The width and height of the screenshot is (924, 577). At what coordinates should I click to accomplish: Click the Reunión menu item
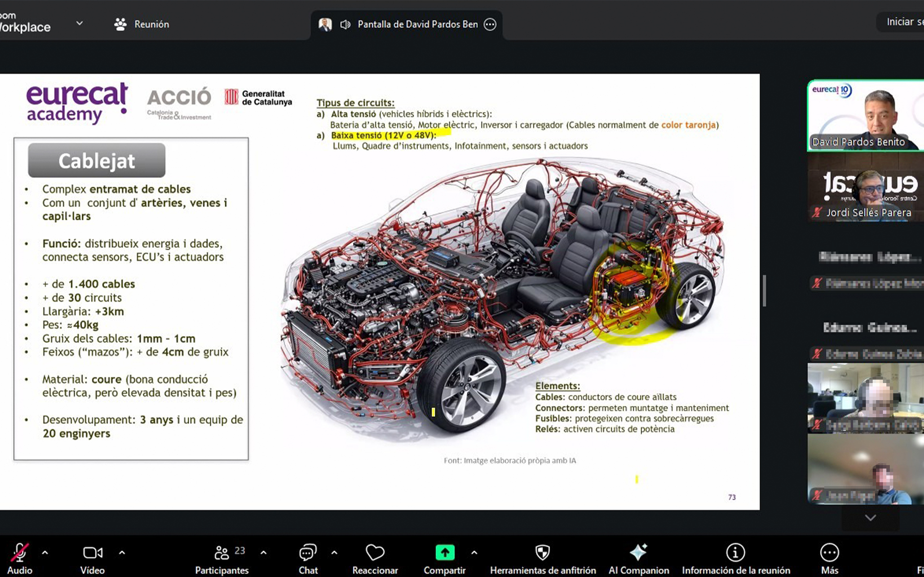142,24
